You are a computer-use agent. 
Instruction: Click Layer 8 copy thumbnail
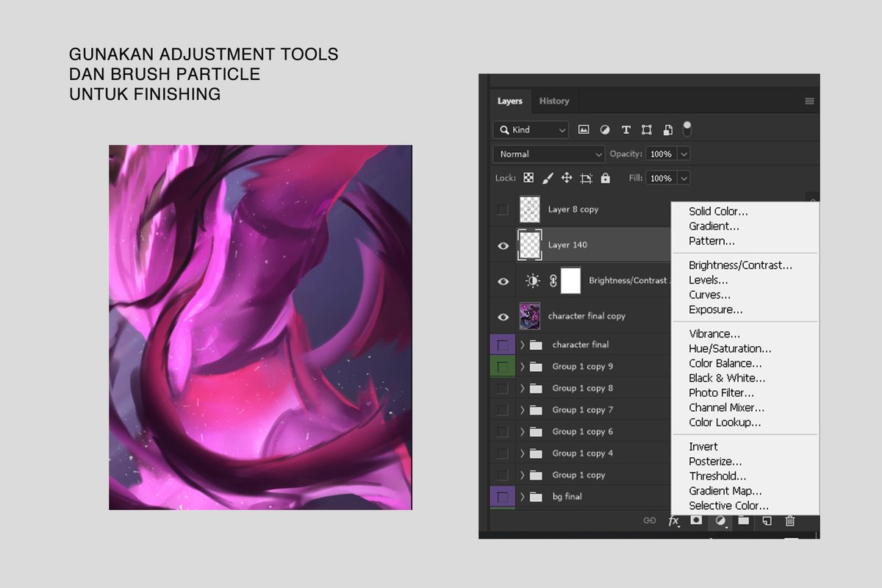[530, 209]
